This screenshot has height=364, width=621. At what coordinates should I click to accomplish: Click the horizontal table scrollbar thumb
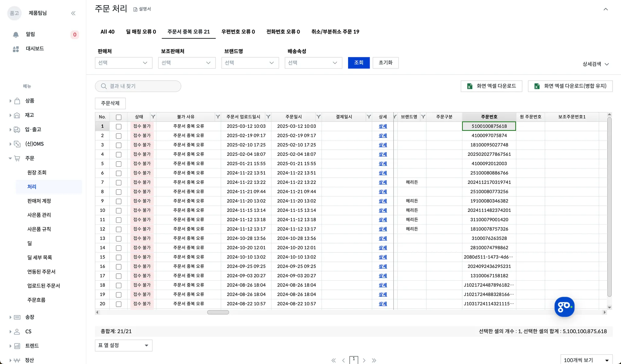pos(218,312)
